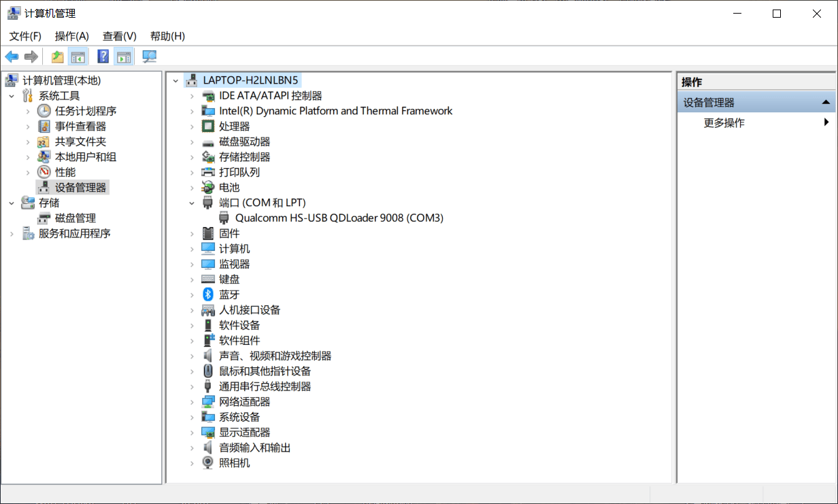838x504 pixels.
Task: Click 更多操作 in the actions pane
Action: tap(724, 123)
